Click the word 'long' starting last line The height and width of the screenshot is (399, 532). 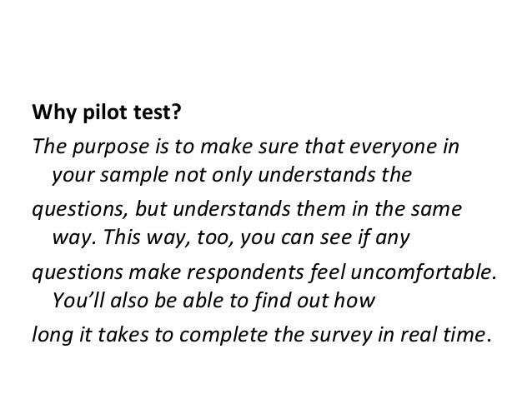click(x=53, y=335)
